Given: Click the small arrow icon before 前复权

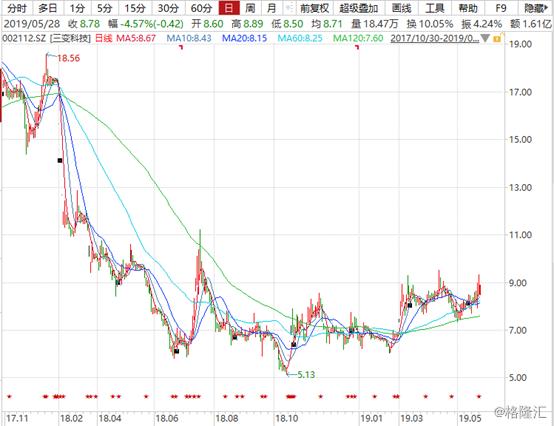Looking at the screenshot, I should 290,8.
